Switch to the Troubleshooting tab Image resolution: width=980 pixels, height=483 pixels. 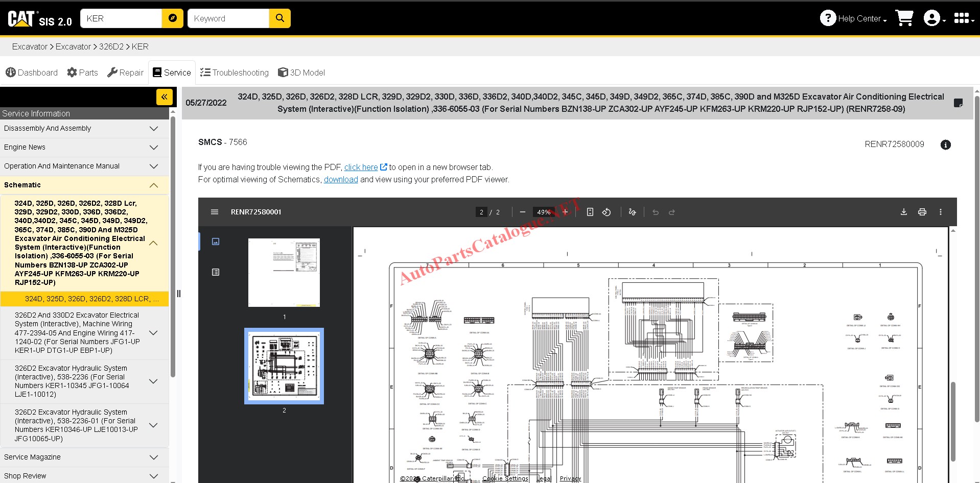click(x=235, y=73)
